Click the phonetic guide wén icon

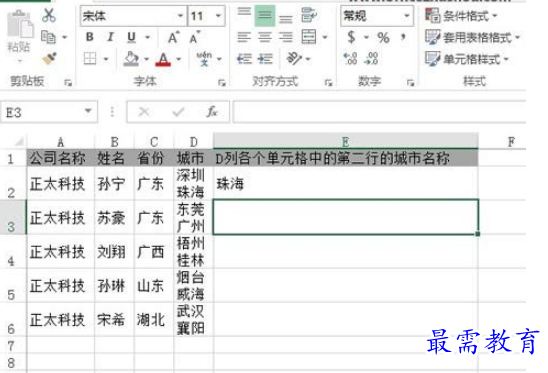click(204, 58)
